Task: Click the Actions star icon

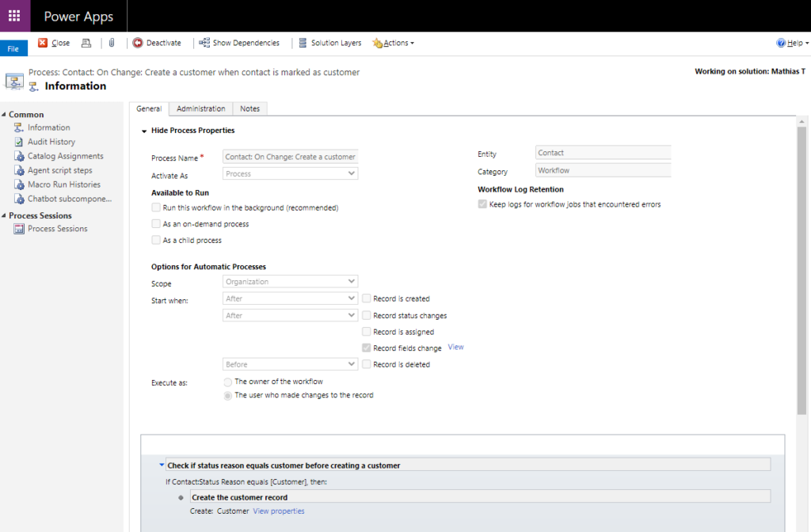Action: 378,43
